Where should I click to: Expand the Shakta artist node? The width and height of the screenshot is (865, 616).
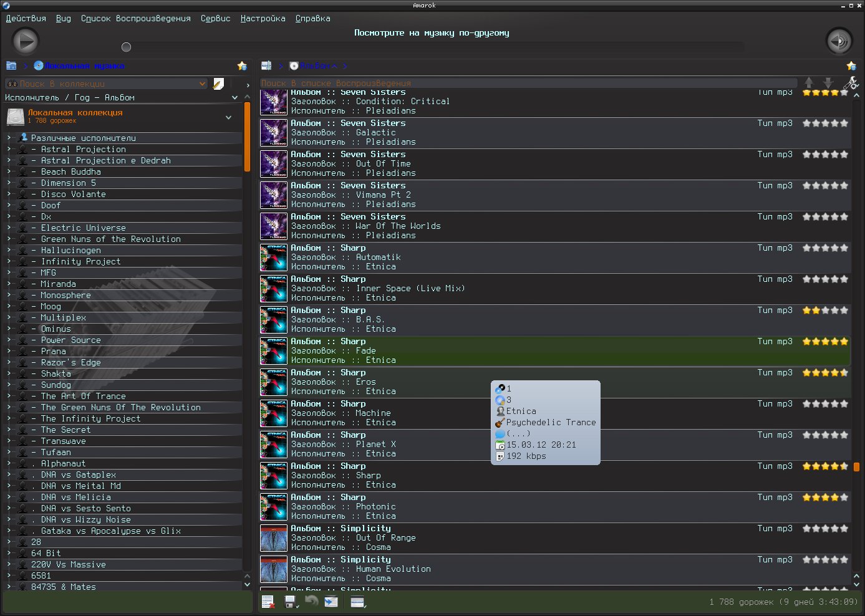9,373
